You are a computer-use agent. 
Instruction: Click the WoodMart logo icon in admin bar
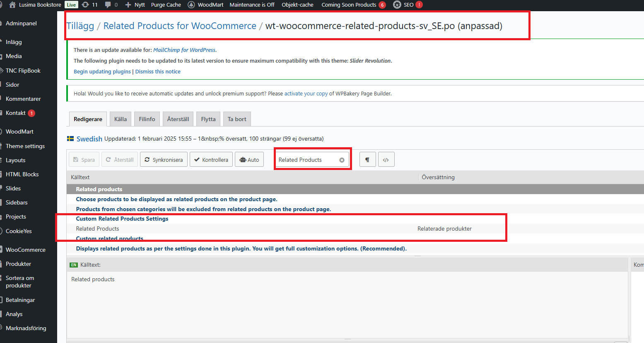[x=191, y=5]
